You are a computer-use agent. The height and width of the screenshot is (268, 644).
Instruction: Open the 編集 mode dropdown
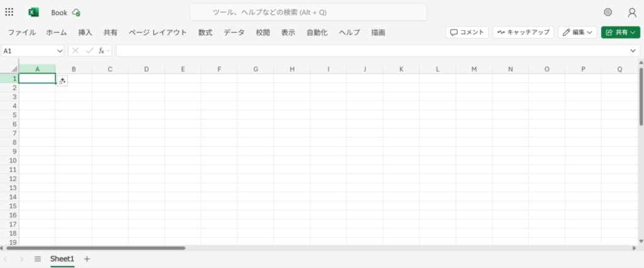click(x=577, y=33)
